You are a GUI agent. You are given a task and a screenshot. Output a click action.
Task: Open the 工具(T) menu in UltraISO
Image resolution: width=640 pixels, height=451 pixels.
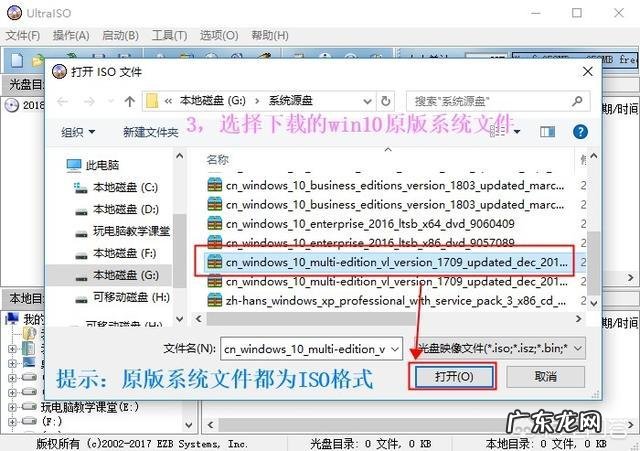[x=169, y=36]
